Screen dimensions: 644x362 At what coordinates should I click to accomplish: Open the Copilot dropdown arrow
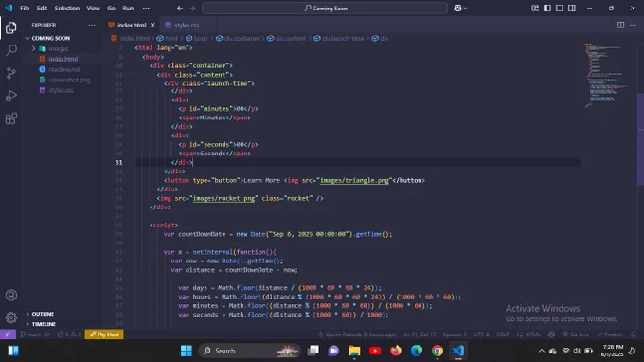pyautogui.click(x=465, y=8)
